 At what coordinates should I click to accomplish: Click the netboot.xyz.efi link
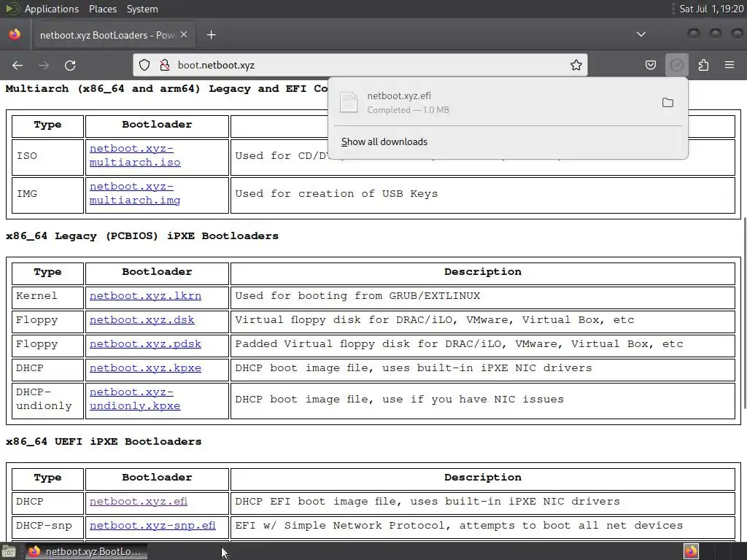point(138,502)
